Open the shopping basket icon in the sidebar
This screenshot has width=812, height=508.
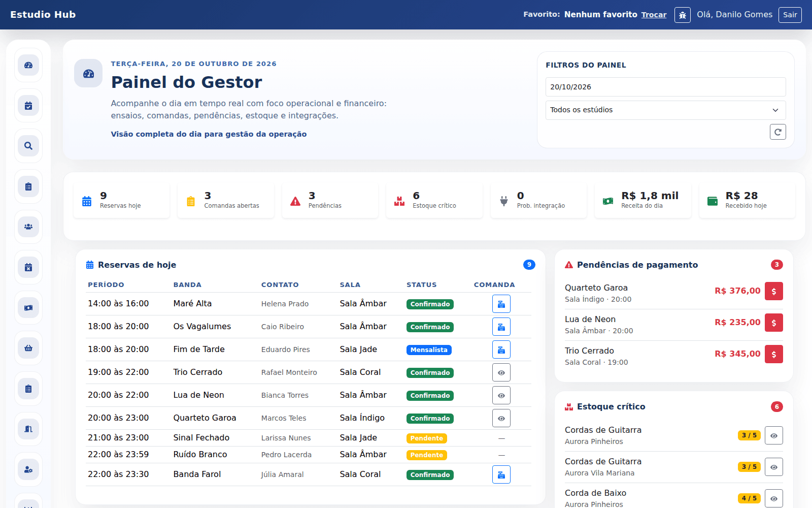tap(28, 348)
